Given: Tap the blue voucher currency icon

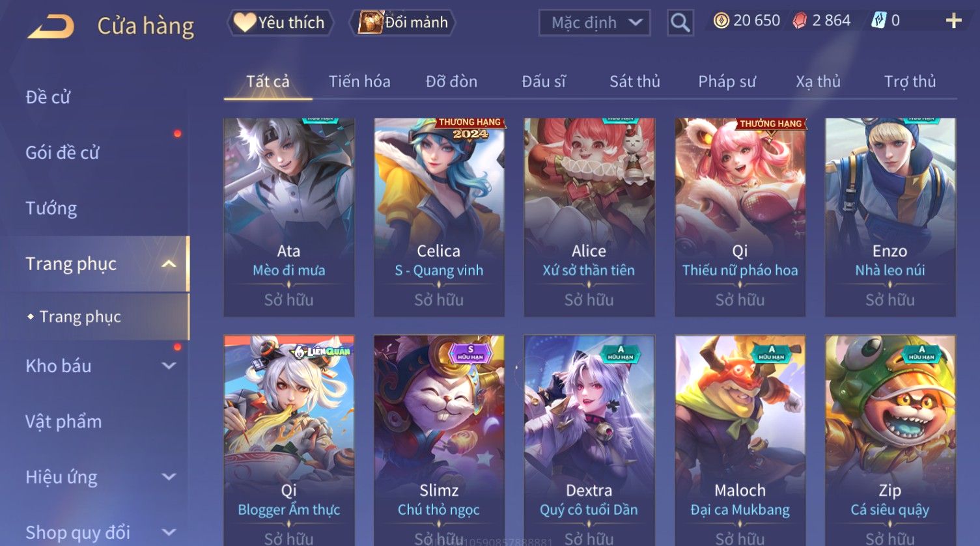Looking at the screenshot, I should [x=878, y=21].
